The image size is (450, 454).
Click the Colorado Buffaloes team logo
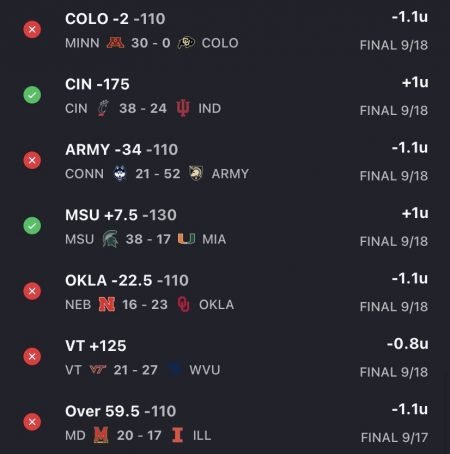(186, 43)
